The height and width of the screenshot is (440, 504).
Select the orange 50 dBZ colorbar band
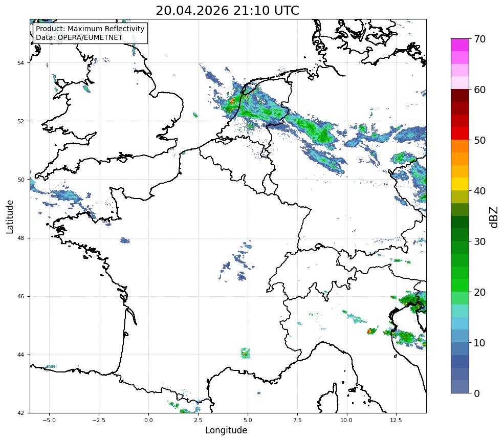point(459,146)
